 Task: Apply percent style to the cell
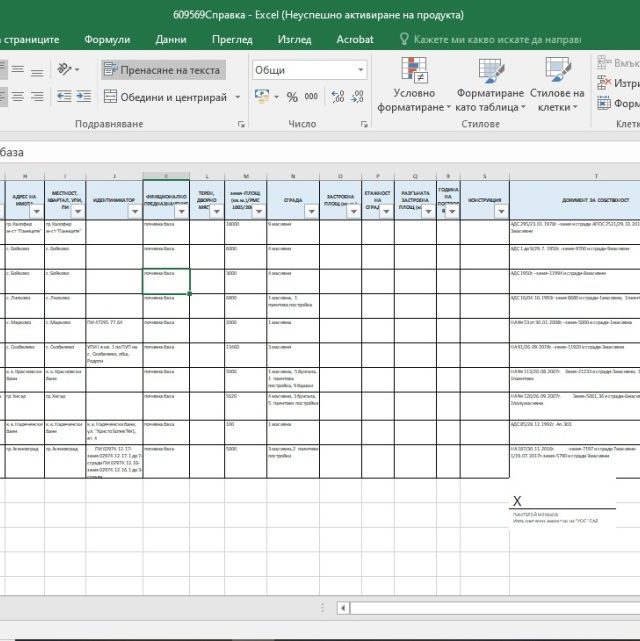[292, 97]
